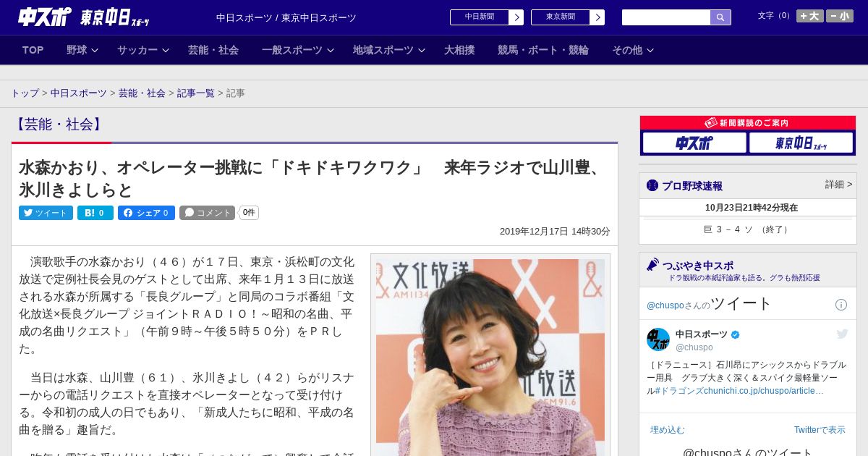Open the 大相撲 navigation item

tap(459, 50)
